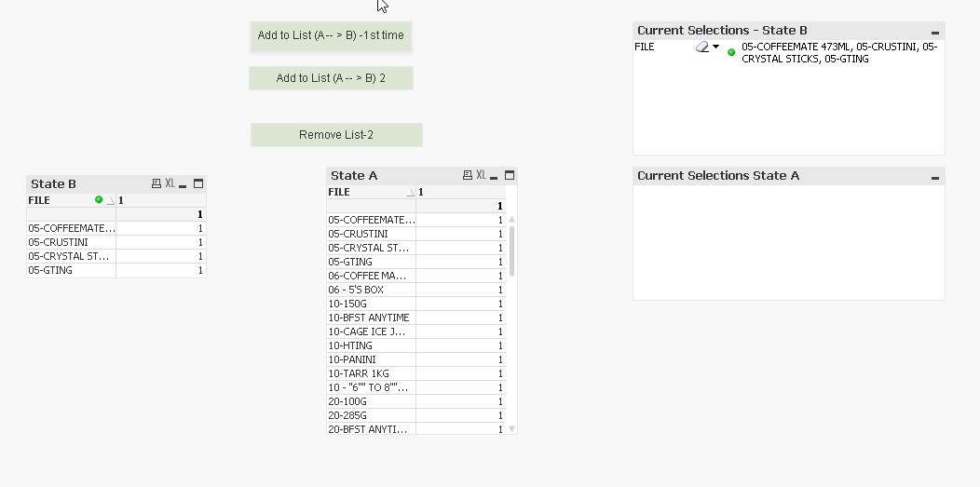Click sort indicator on State A FILE column
The height and width of the screenshot is (487, 980).
coord(411,193)
